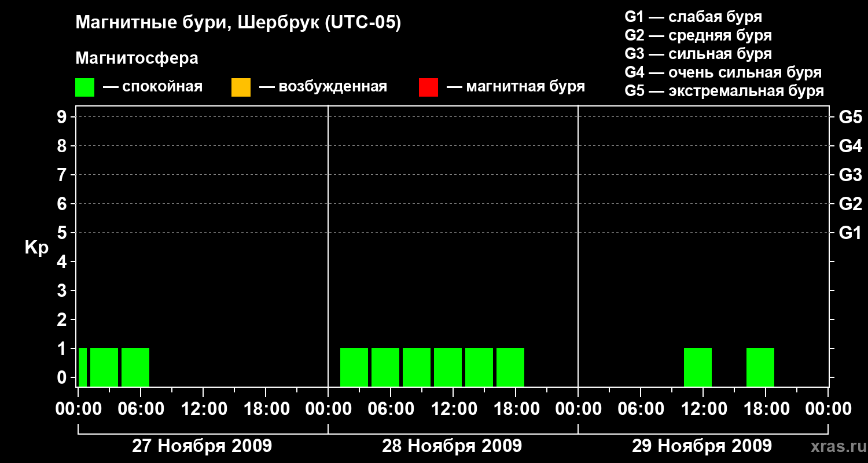The image size is (868, 463).
Task: Click the 'G3 — сильная буря' legend line
Action: point(698,54)
